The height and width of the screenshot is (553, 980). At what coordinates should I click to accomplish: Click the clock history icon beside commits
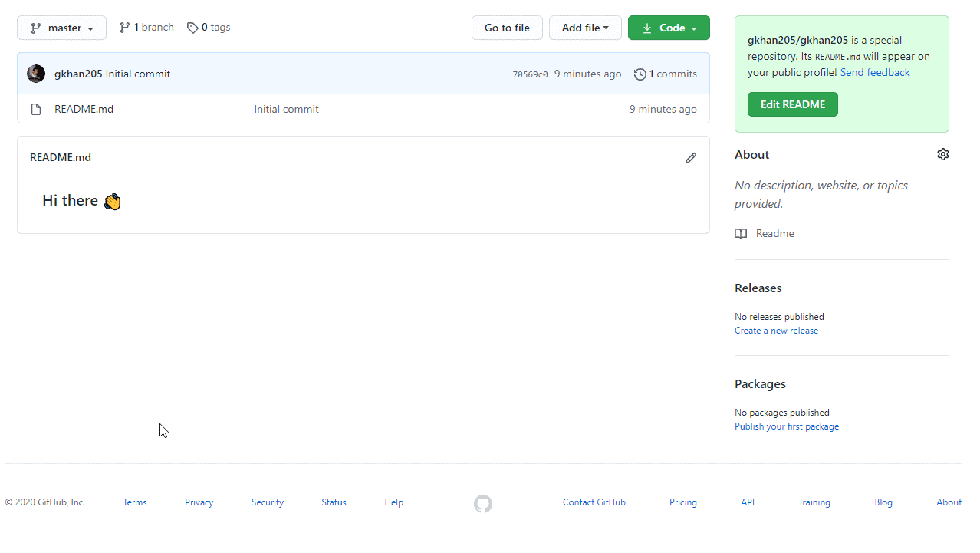(x=640, y=74)
